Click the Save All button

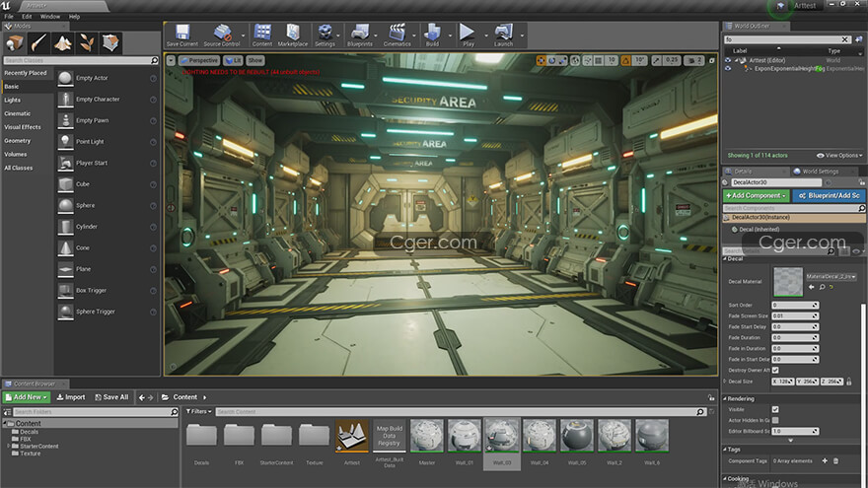(111, 397)
